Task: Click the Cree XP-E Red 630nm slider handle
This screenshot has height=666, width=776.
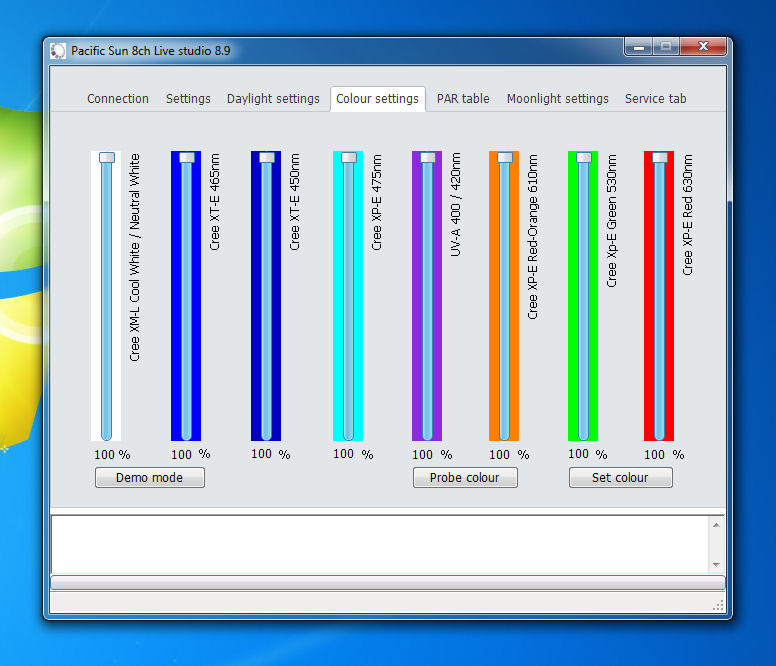Action: coord(660,157)
